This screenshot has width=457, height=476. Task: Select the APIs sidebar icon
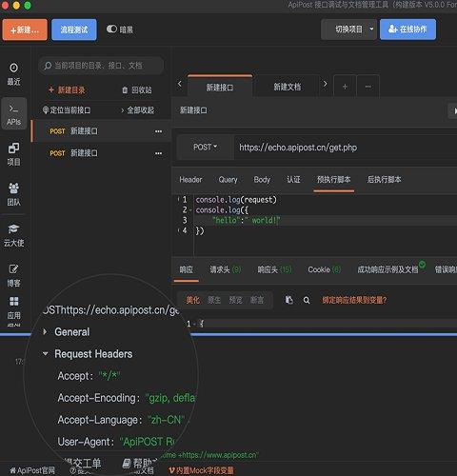tap(13, 113)
